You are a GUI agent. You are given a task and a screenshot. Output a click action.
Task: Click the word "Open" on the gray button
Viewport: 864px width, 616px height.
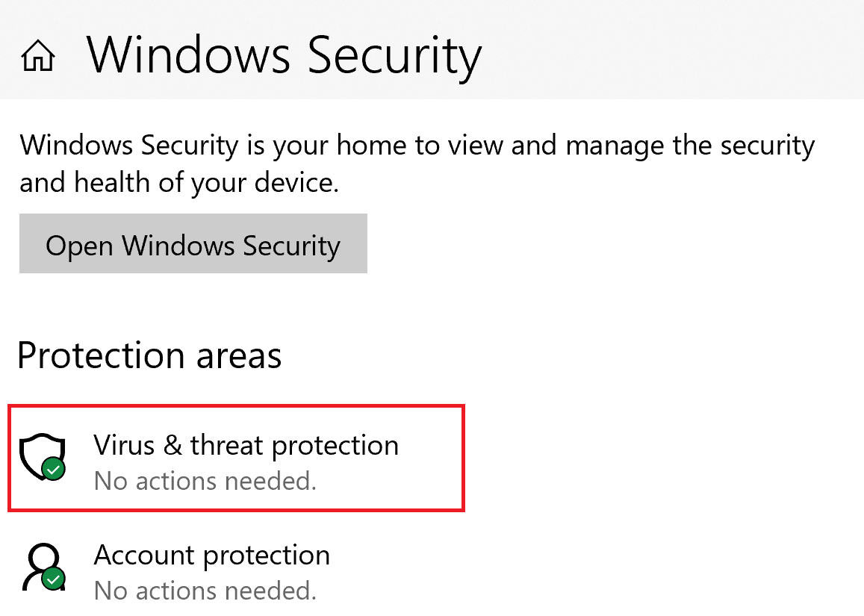point(79,246)
